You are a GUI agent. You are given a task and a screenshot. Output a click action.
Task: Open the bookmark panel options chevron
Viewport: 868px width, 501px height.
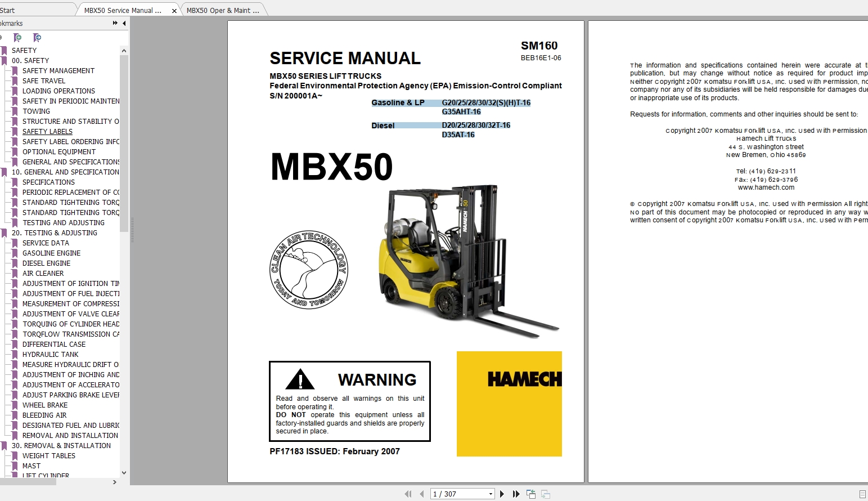(114, 23)
